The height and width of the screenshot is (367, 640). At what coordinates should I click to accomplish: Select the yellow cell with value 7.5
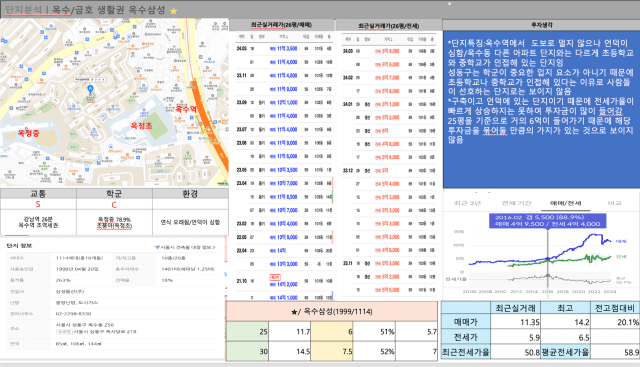pos(332,351)
